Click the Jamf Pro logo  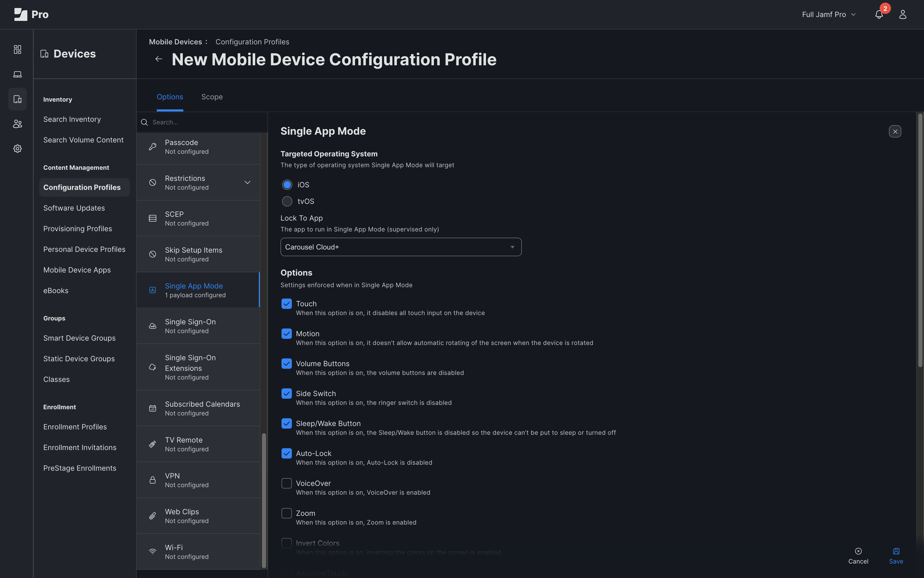(31, 14)
